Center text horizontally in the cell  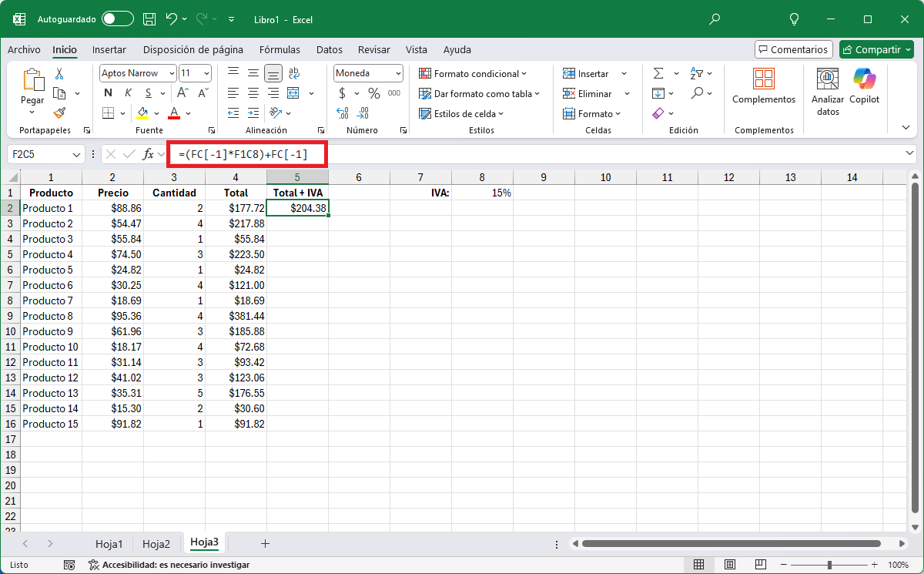point(253,93)
